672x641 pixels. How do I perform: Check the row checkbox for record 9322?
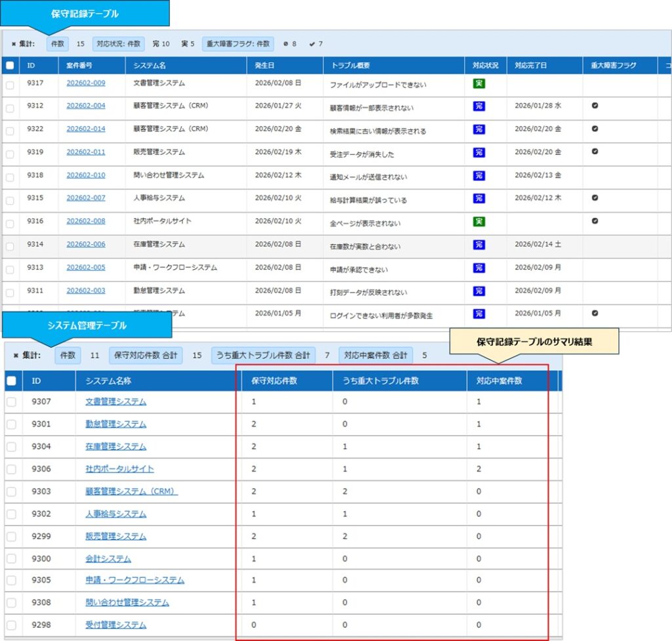(10, 131)
